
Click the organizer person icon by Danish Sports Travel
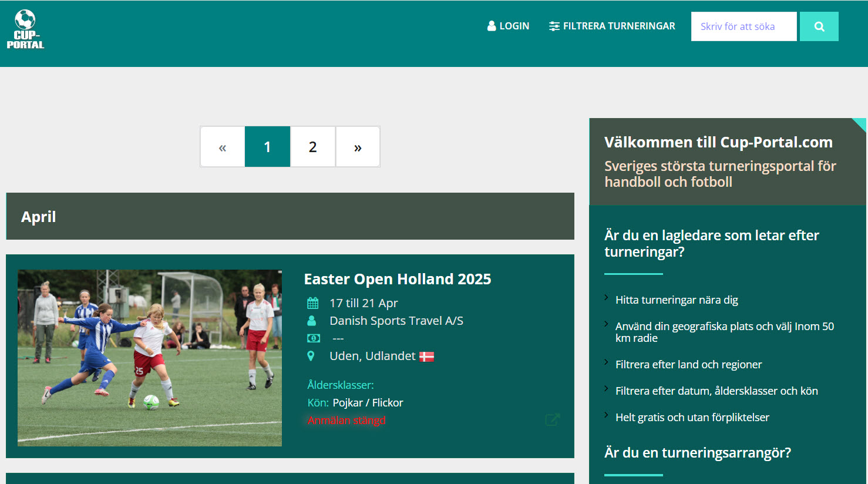pos(312,321)
